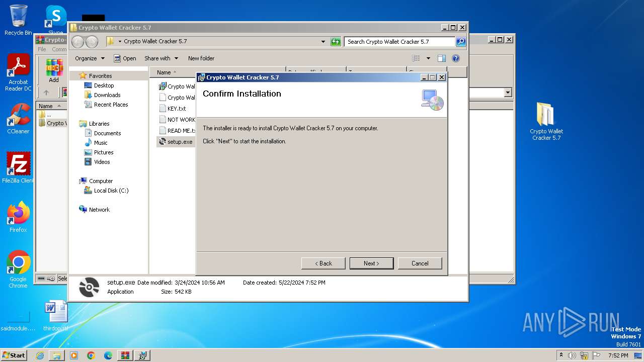Open the volume control in system tray
The width and height of the screenshot is (644, 362).
[572, 355]
